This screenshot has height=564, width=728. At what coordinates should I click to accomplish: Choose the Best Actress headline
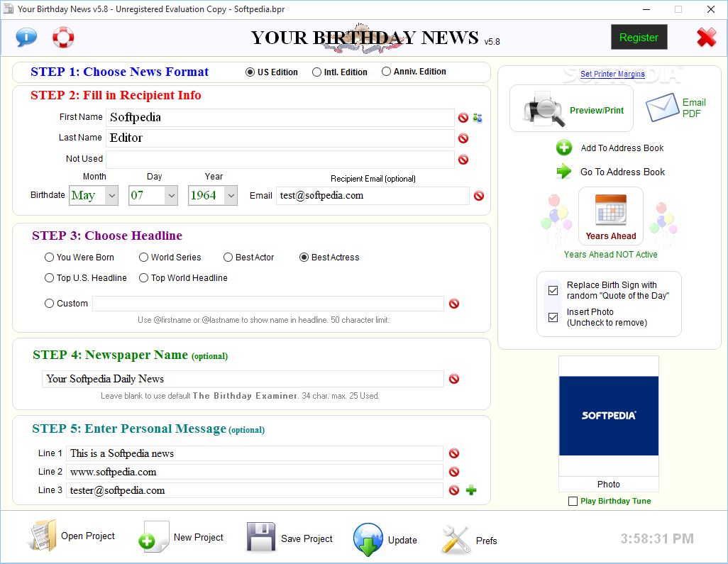(x=304, y=257)
